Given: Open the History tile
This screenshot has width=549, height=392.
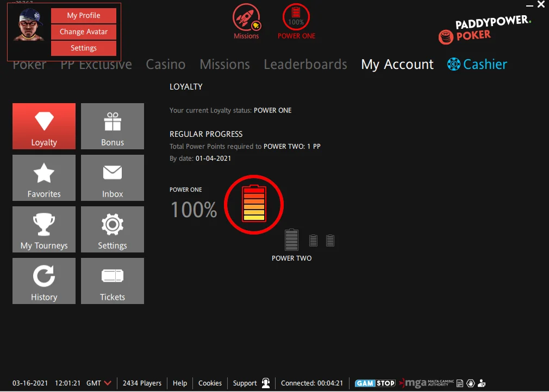Looking at the screenshot, I should (x=44, y=281).
